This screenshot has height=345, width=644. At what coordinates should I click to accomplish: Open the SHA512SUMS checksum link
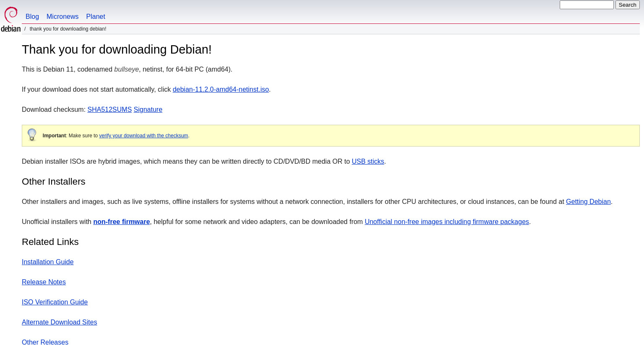coord(109,109)
